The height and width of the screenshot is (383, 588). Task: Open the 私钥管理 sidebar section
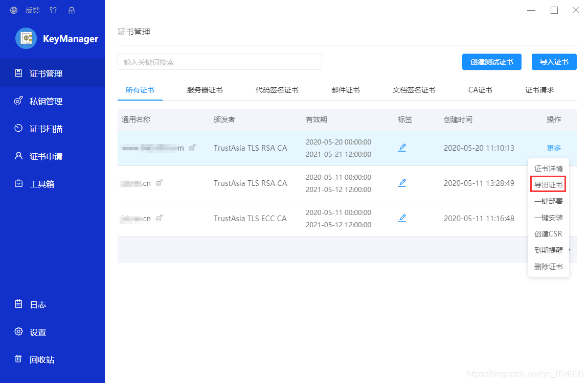(43, 101)
